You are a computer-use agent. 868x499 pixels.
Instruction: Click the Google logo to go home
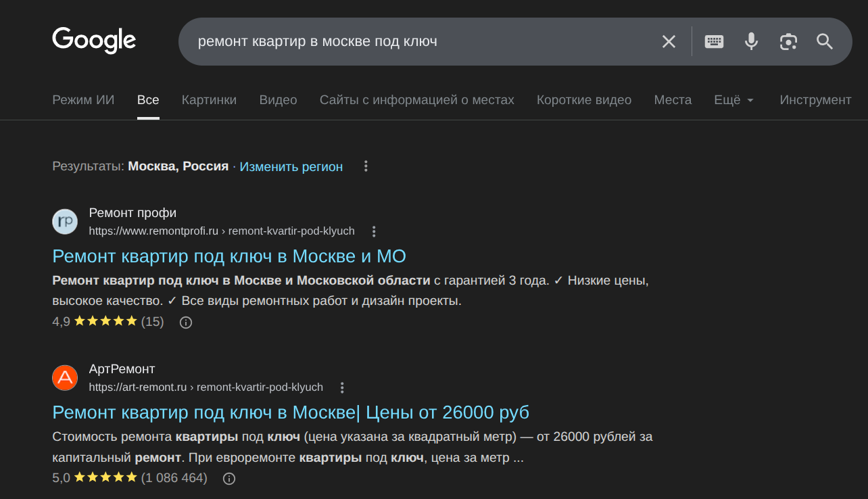point(93,41)
